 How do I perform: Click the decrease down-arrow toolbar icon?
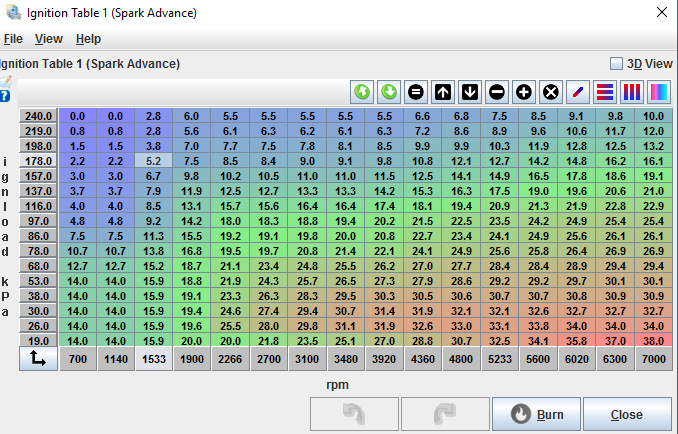(x=470, y=92)
